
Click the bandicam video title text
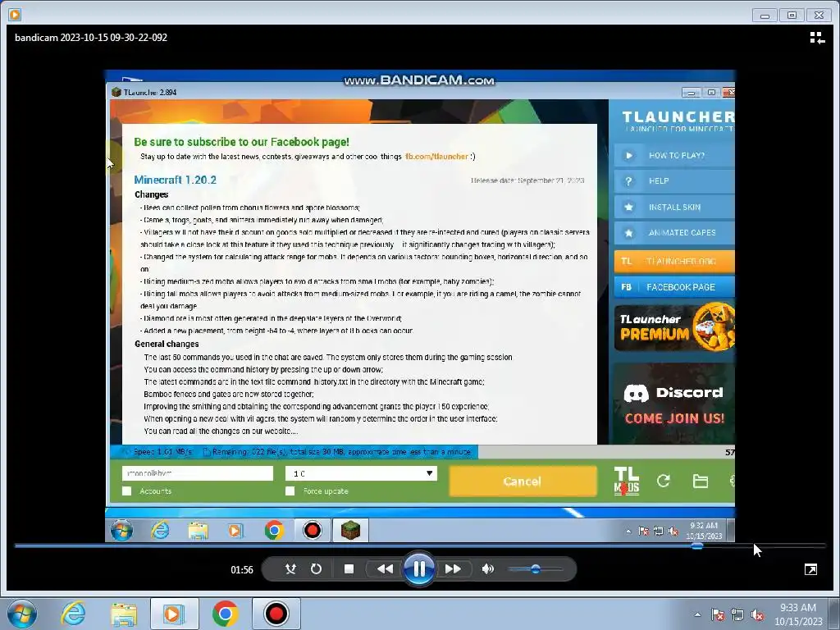pyautogui.click(x=91, y=38)
